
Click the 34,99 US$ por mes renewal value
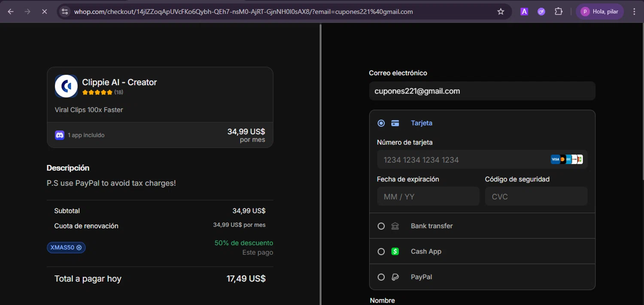click(239, 225)
